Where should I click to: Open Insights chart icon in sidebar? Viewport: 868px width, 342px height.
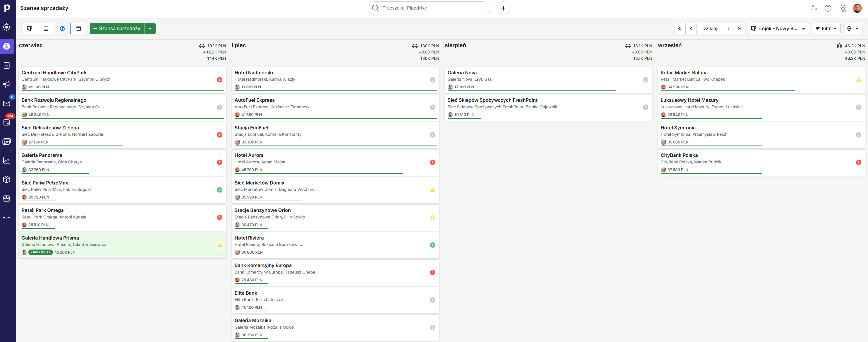click(x=7, y=160)
